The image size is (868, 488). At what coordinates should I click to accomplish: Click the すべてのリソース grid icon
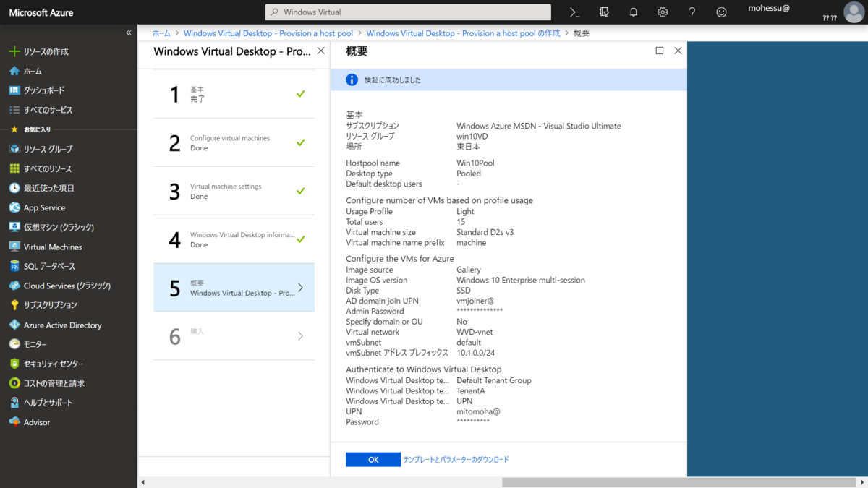point(14,168)
